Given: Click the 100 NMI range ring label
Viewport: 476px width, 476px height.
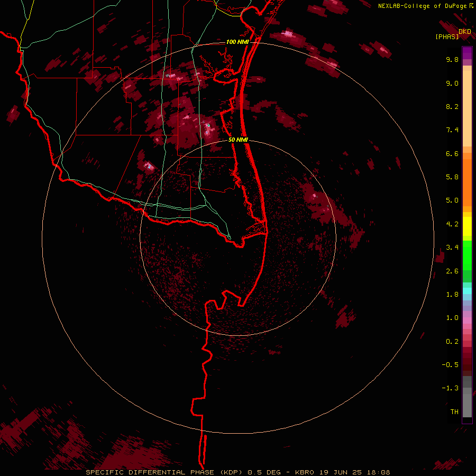Looking at the screenshot, I should (x=237, y=42).
